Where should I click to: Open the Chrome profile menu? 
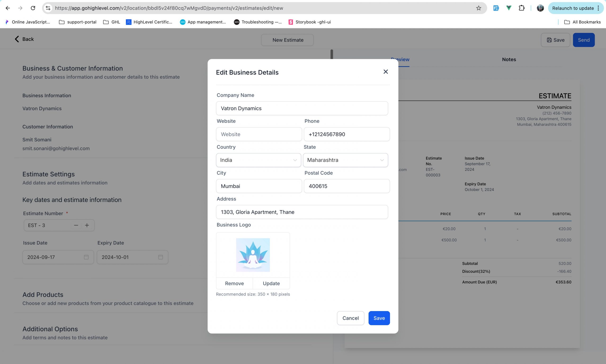(540, 8)
